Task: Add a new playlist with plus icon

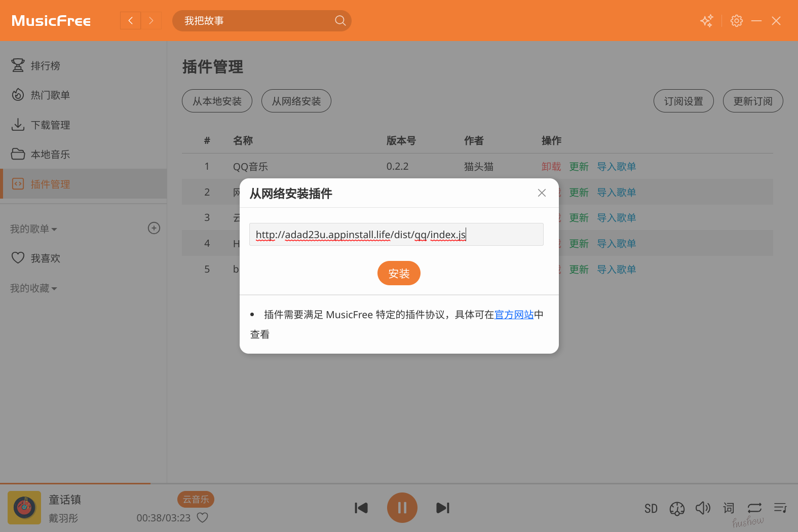Action: coord(154,228)
